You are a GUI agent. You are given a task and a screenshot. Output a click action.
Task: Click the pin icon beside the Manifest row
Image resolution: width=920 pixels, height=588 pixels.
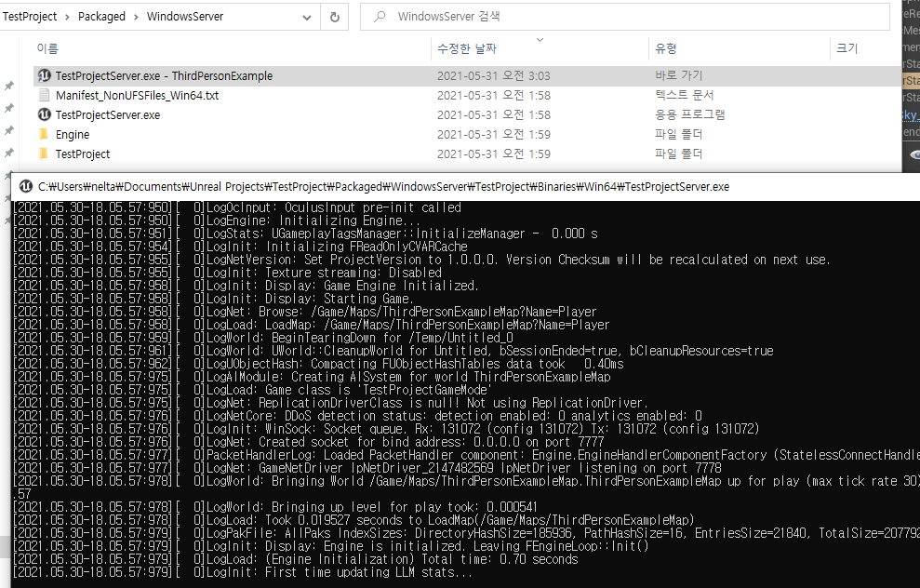[x=8, y=109]
